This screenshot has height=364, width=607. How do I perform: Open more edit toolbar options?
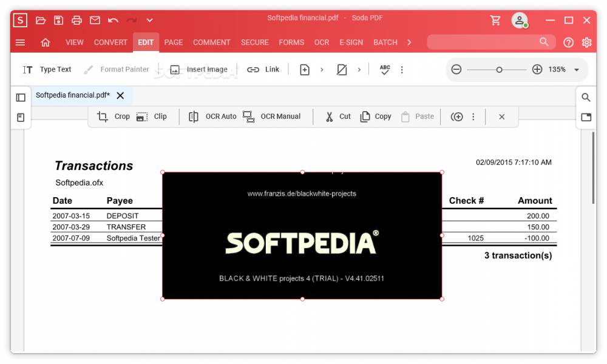[x=402, y=70]
